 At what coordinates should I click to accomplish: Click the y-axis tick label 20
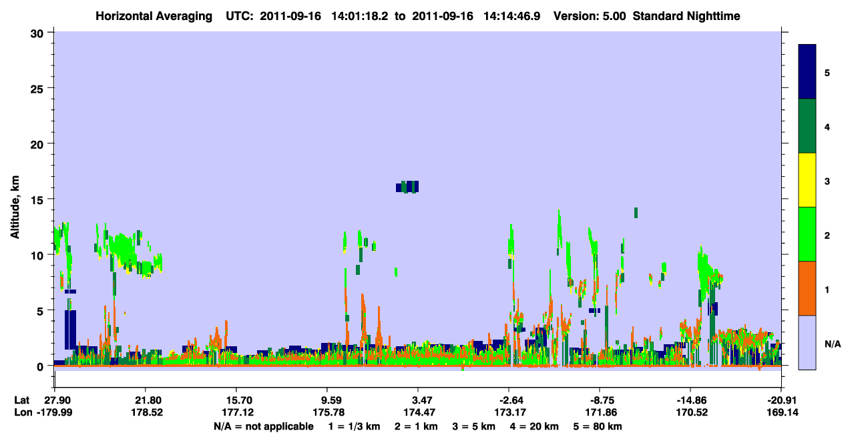pos(39,144)
